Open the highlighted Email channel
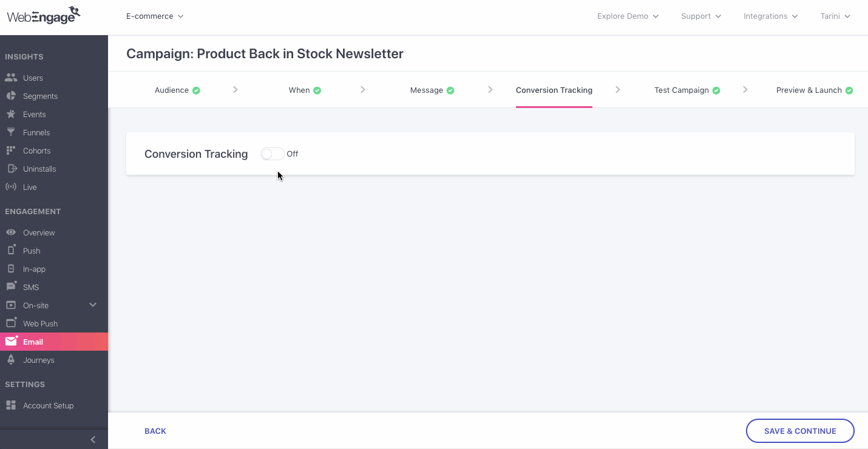 click(x=33, y=342)
